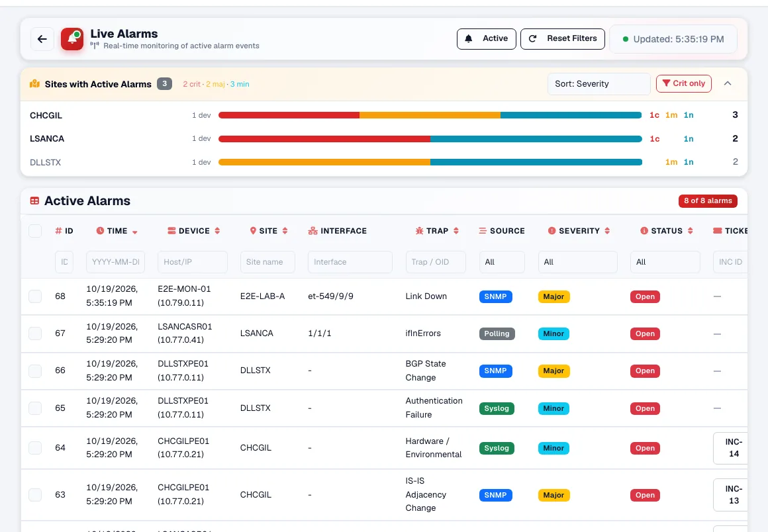Check the box for alarm 67
The height and width of the screenshot is (532, 768).
click(35, 333)
